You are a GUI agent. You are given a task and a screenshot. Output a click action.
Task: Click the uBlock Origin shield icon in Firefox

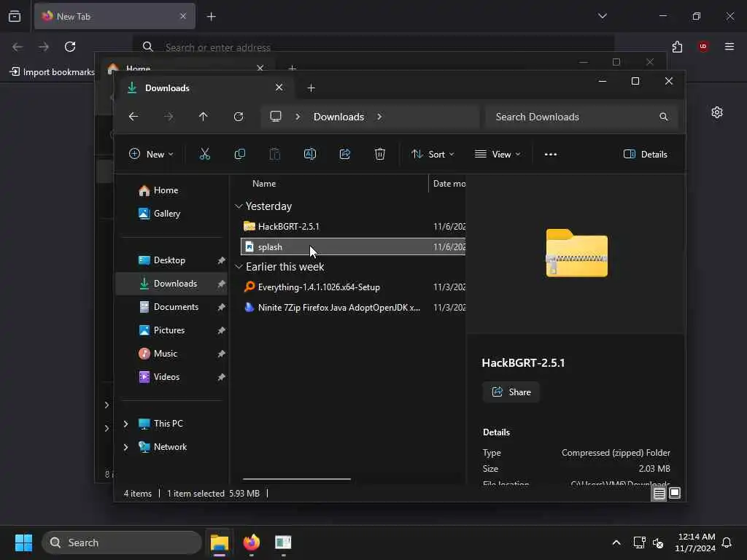[x=703, y=47]
